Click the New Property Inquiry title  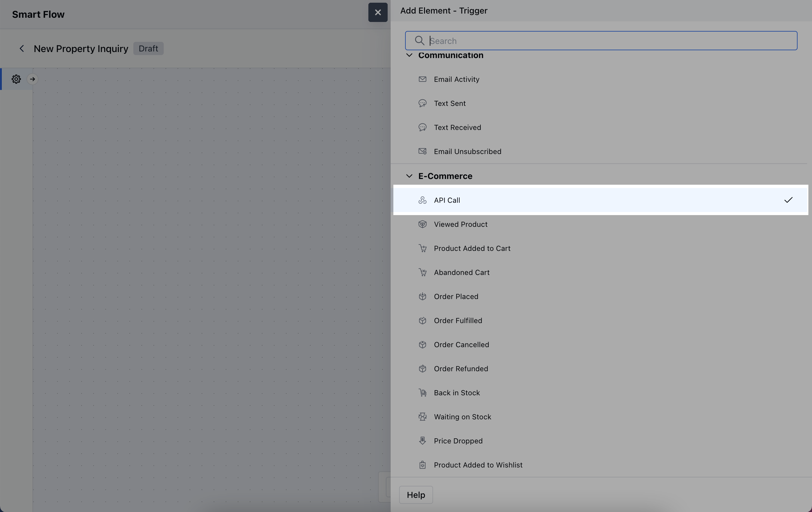[x=81, y=49]
